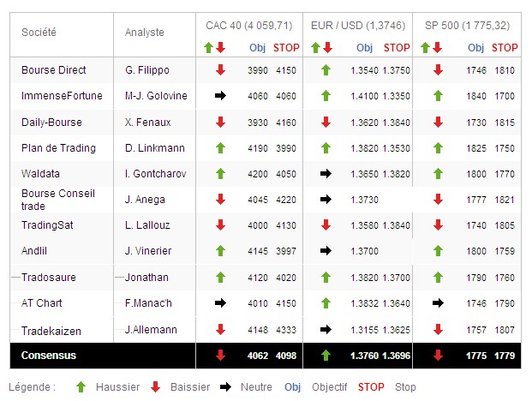The width and height of the screenshot is (532, 401).
Task: Click the Analyste column header
Action: (145, 33)
